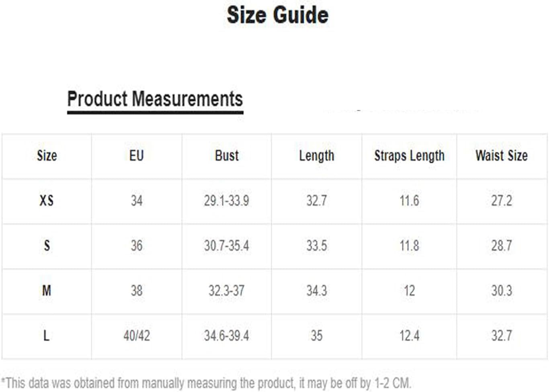Click the bust range 32.3-37 cell
The width and height of the screenshot is (549, 392).
[227, 290]
